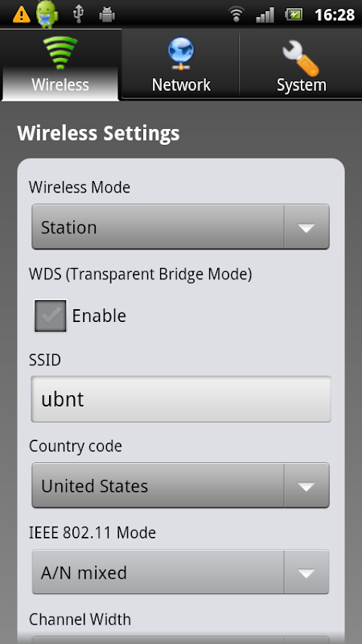Click the SSID field containing ubnt
The image size is (362, 644).
(x=181, y=398)
